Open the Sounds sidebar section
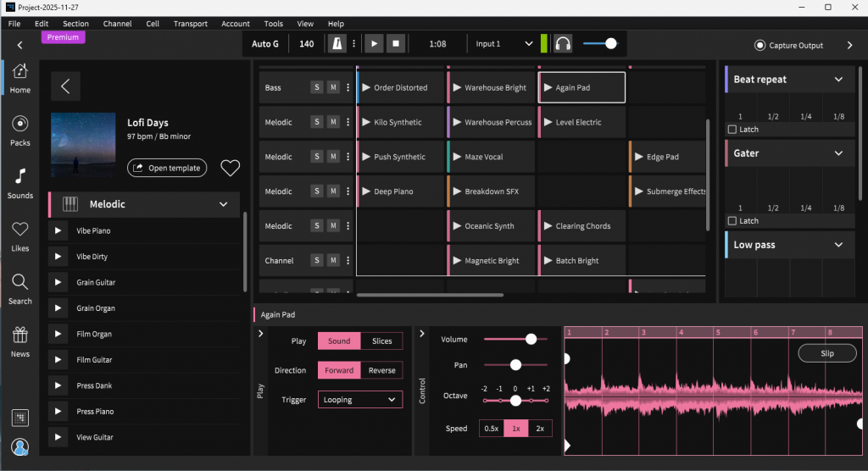 pos(20,183)
